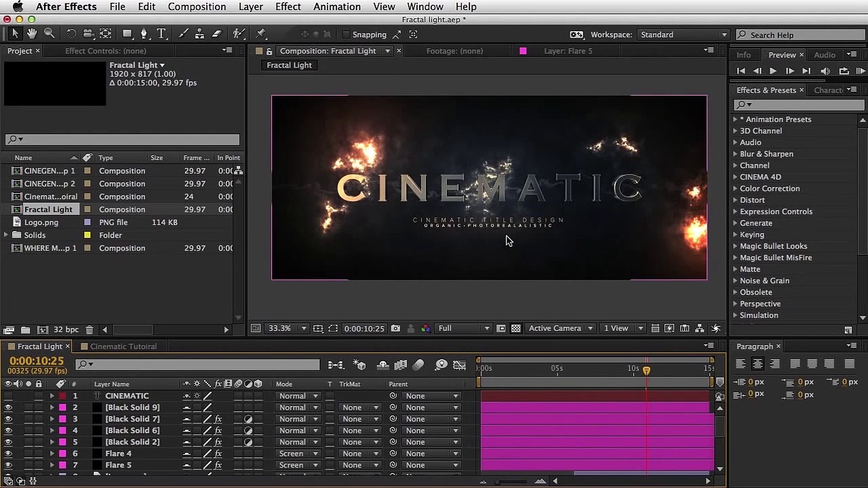This screenshot has height=488, width=868.
Task: Jump to the first frame in Preview
Action: [x=741, y=71]
